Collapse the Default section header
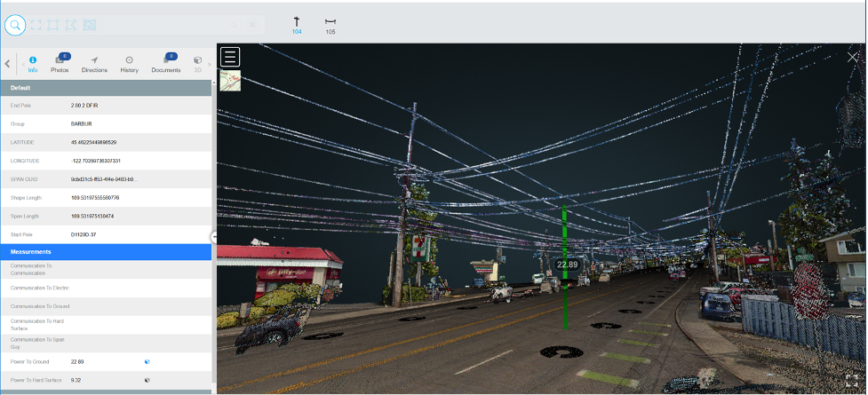The image size is (868, 395). [x=107, y=88]
